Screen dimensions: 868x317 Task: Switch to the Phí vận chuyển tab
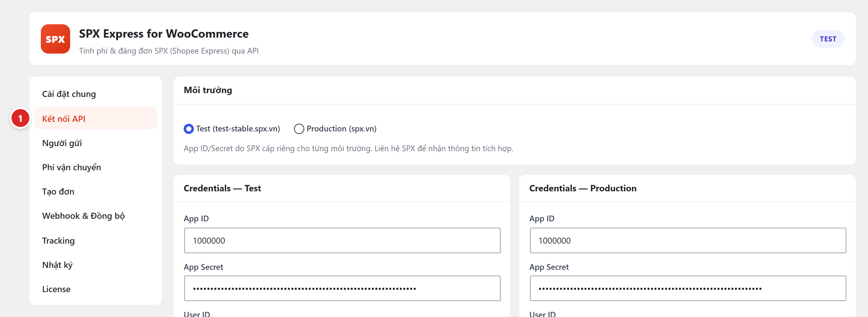(95, 167)
